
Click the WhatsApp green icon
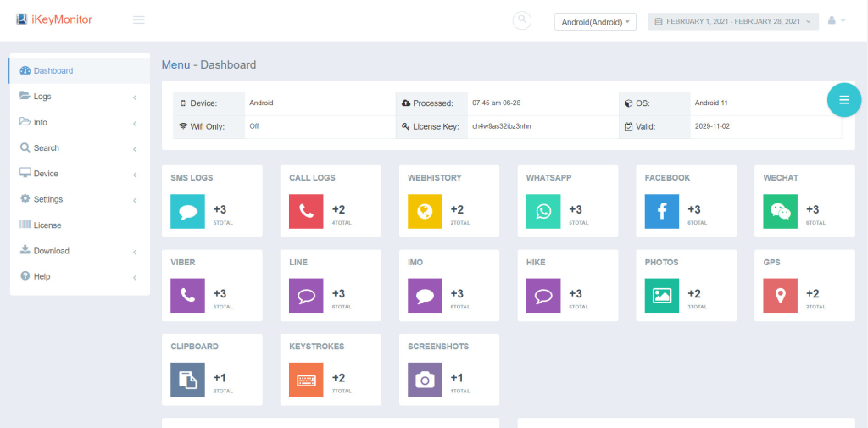[543, 212]
